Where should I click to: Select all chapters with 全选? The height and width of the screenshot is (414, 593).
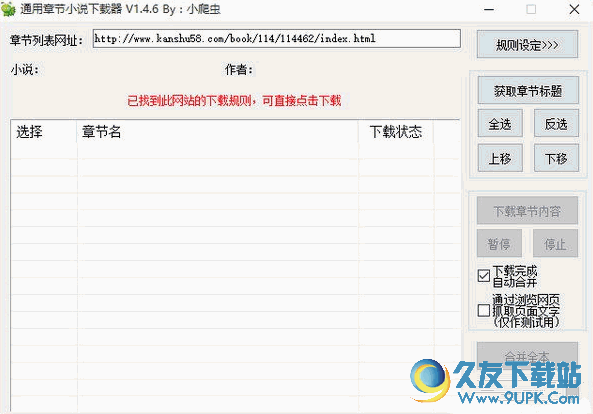click(500, 124)
